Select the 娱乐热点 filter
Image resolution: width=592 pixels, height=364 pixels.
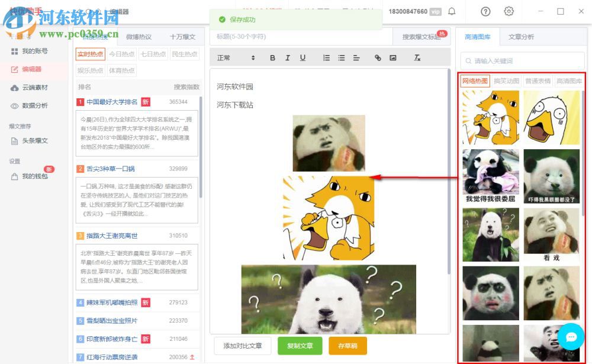[x=90, y=70]
